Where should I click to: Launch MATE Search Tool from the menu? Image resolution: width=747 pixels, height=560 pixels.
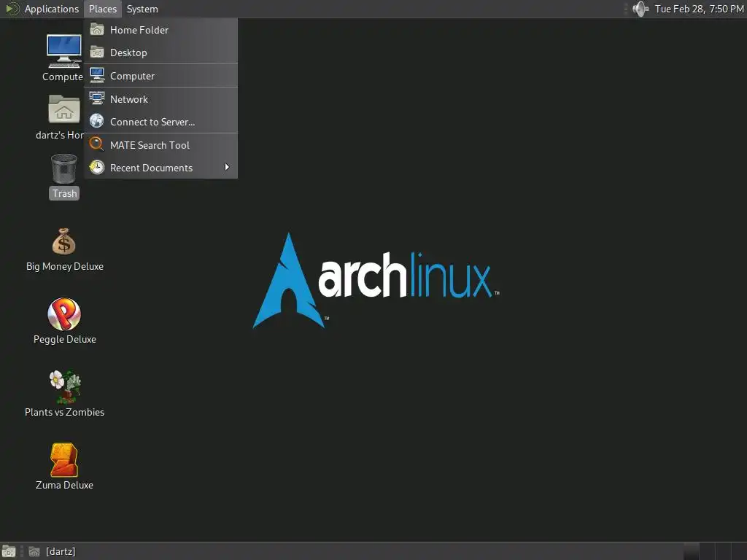[161, 145]
